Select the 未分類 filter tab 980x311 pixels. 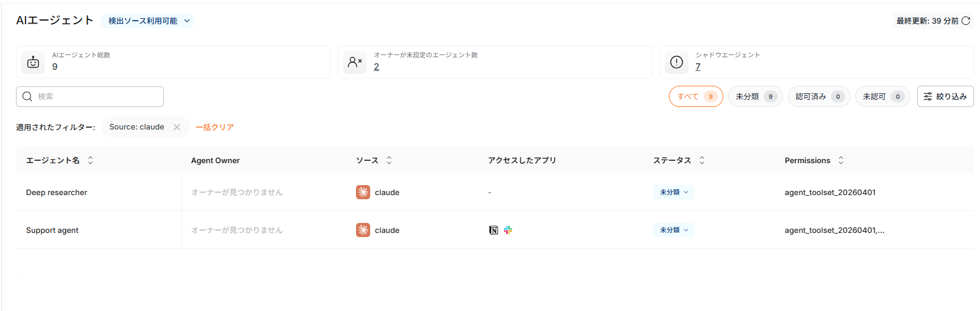(x=755, y=96)
